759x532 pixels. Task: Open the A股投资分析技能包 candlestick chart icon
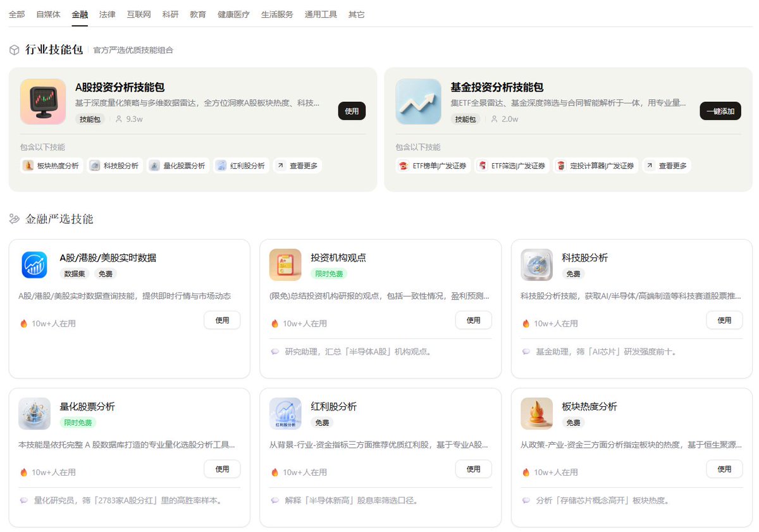click(x=43, y=101)
